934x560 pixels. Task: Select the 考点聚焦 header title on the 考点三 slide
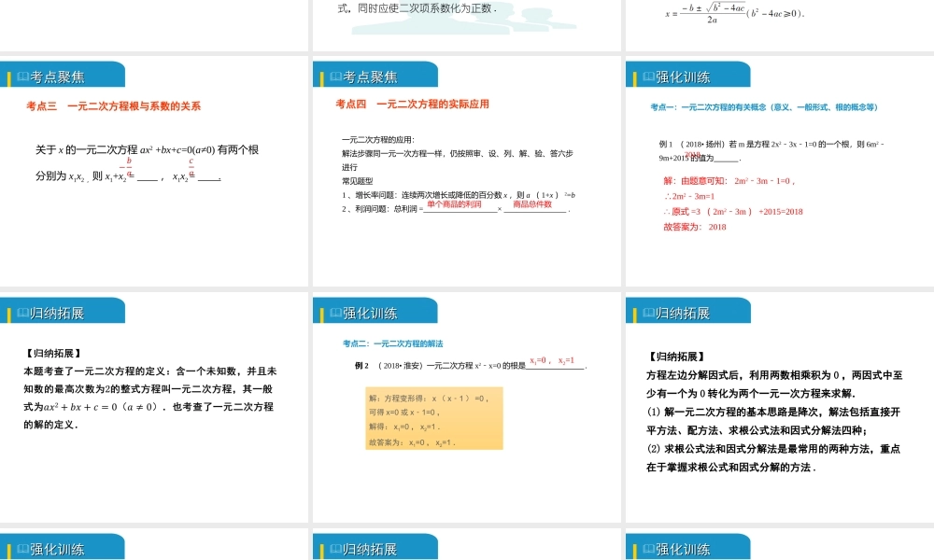[x=57, y=77]
